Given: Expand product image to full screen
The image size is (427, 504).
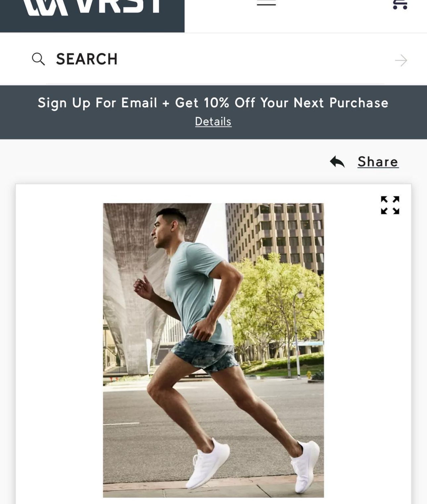Looking at the screenshot, I should coord(390,205).
